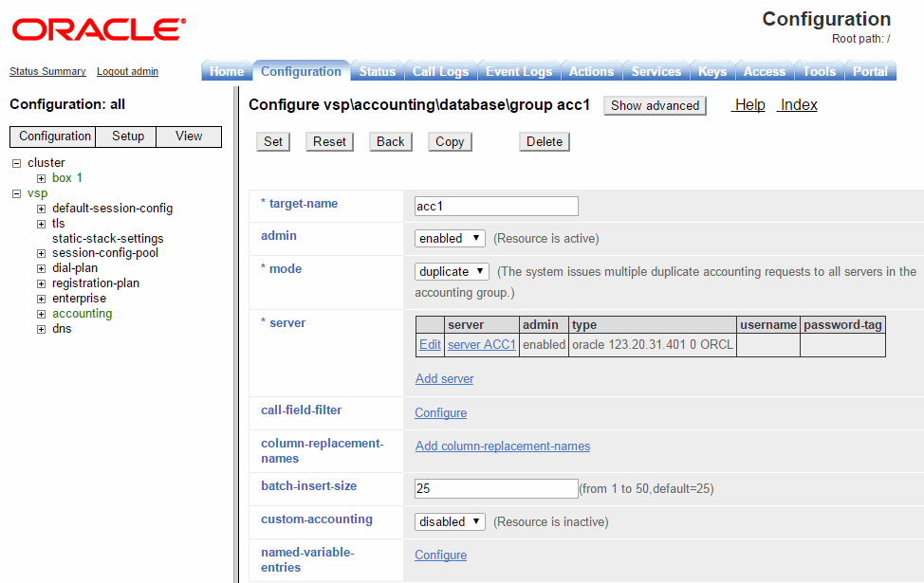The height and width of the screenshot is (583, 924).
Task: Open the Services tab
Action: (656, 71)
